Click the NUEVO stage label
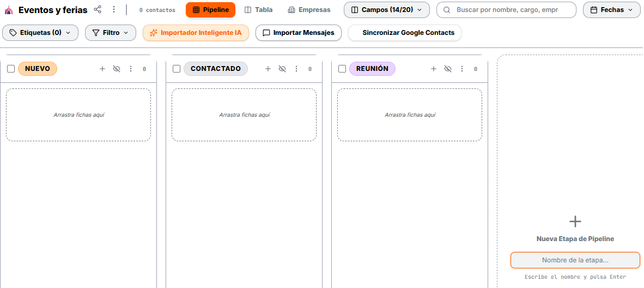 coord(38,69)
